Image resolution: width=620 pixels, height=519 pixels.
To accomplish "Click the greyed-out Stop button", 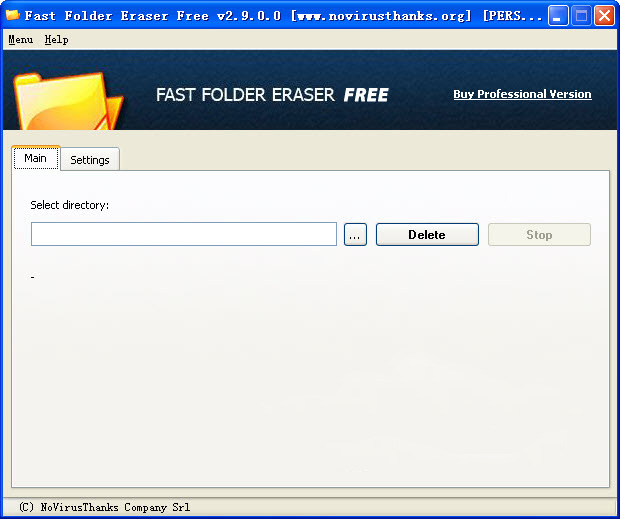I will click(x=539, y=234).
